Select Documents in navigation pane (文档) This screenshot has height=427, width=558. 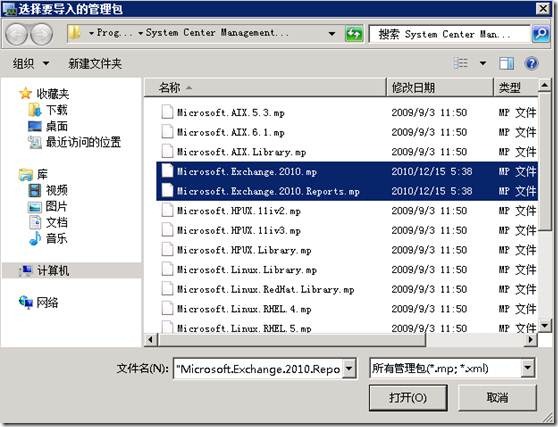(x=57, y=222)
